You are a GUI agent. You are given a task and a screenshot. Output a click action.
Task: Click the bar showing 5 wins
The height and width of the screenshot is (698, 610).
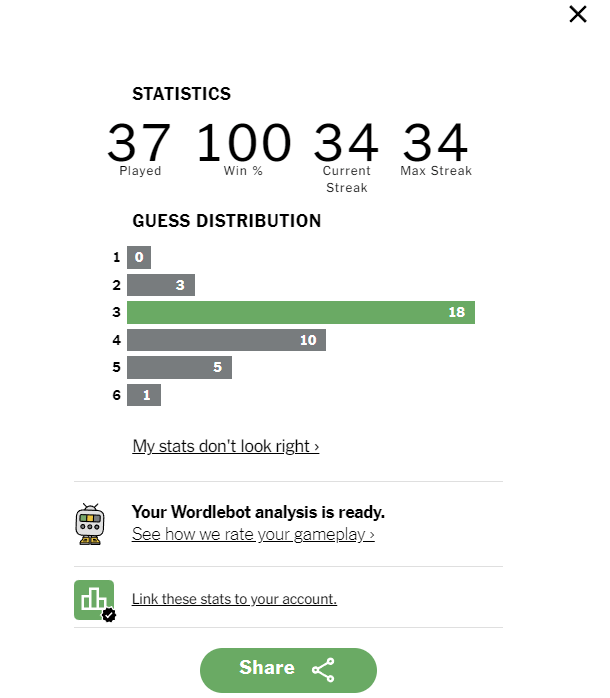click(x=179, y=367)
